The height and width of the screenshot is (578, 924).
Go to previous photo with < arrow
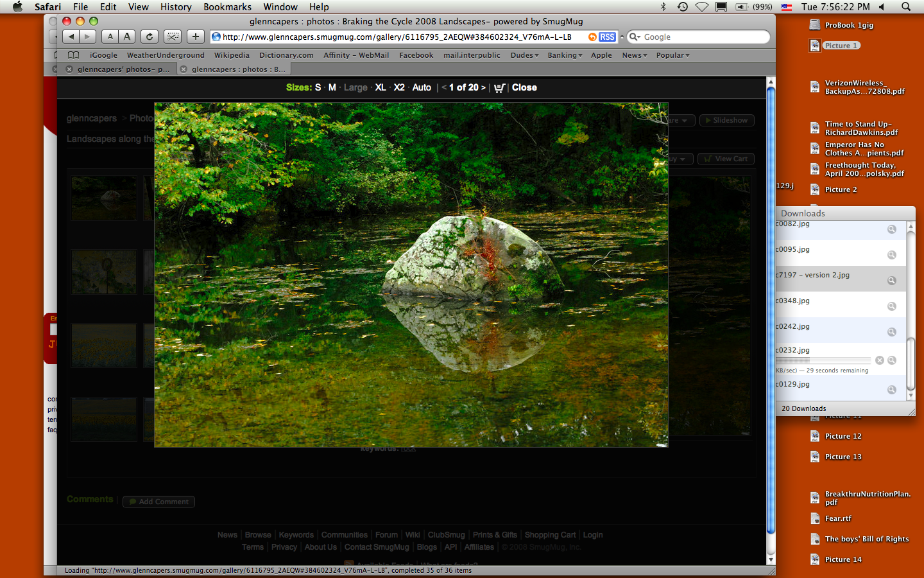(x=444, y=88)
